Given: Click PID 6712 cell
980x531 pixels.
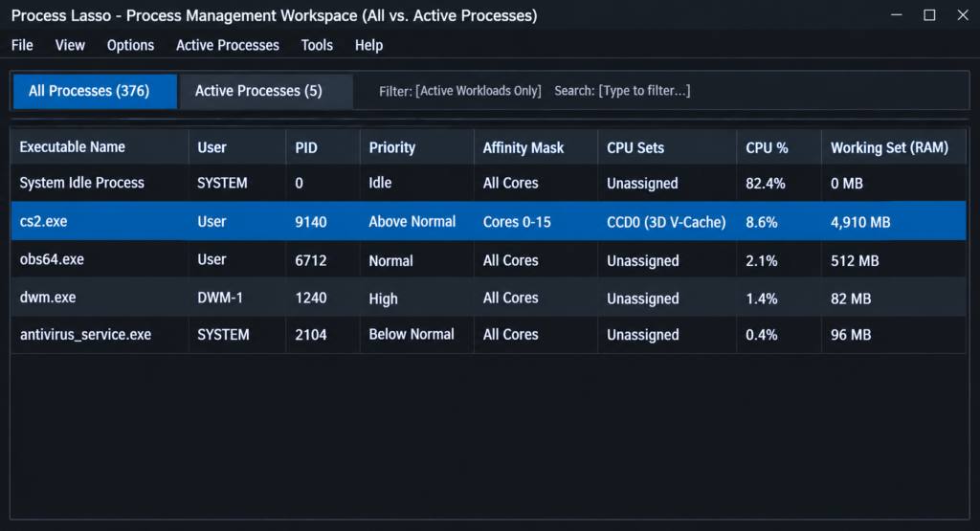Looking at the screenshot, I should (311, 260).
